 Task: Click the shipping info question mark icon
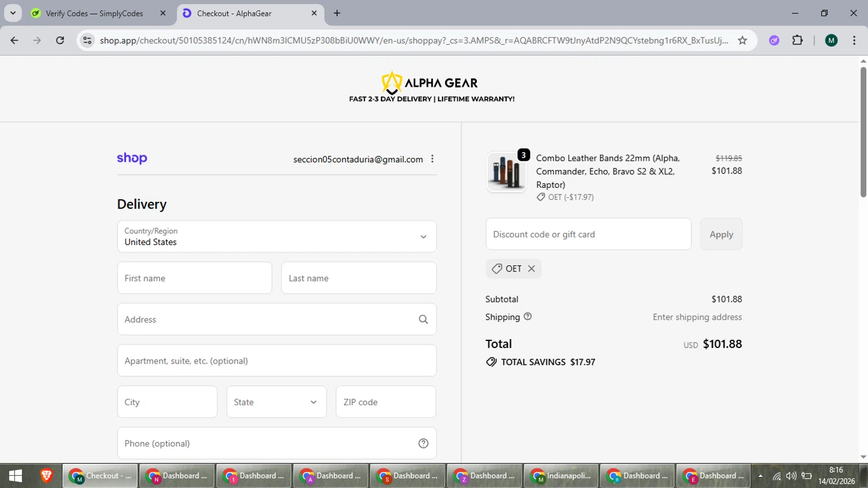(527, 317)
